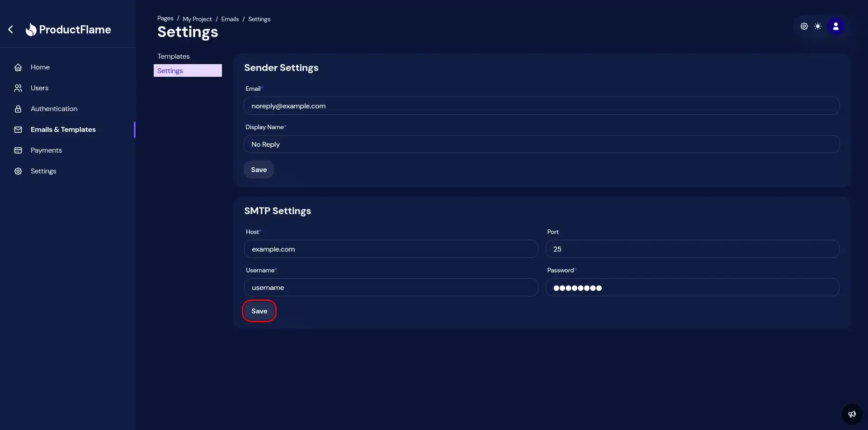Viewport: 868px width, 430px height.
Task: Click into the Port field
Action: pyautogui.click(x=692, y=249)
